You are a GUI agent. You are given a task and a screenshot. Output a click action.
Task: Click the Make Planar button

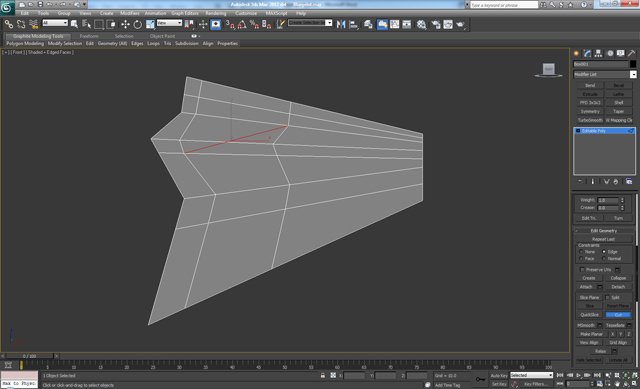pyautogui.click(x=591, y=334)
